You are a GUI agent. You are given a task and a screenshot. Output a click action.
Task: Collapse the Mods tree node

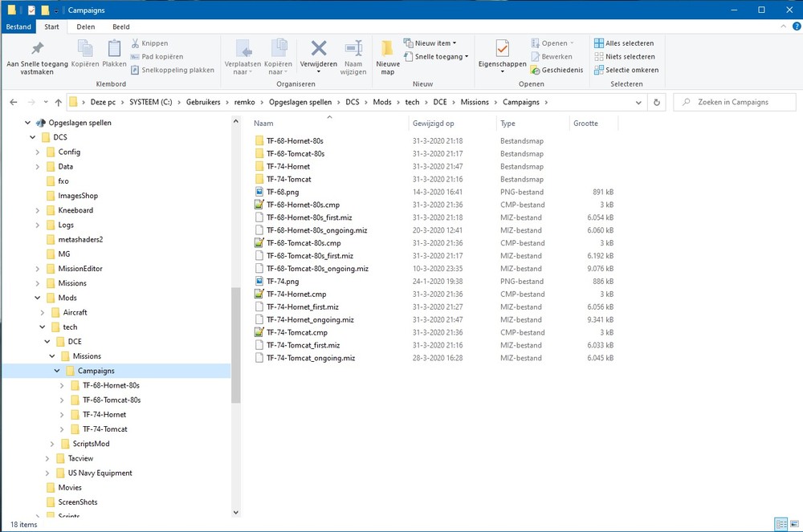pyautogui.click(x=38, y=298)
